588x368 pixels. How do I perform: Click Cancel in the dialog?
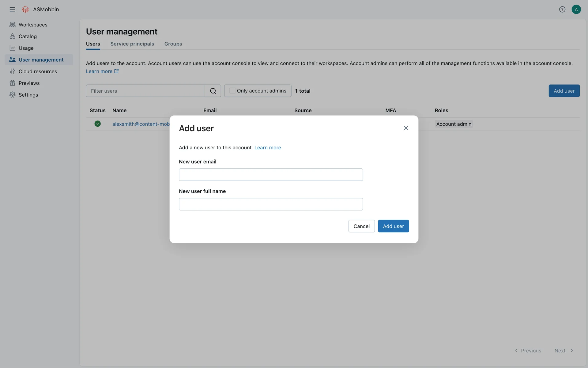(x=361, y=226)
